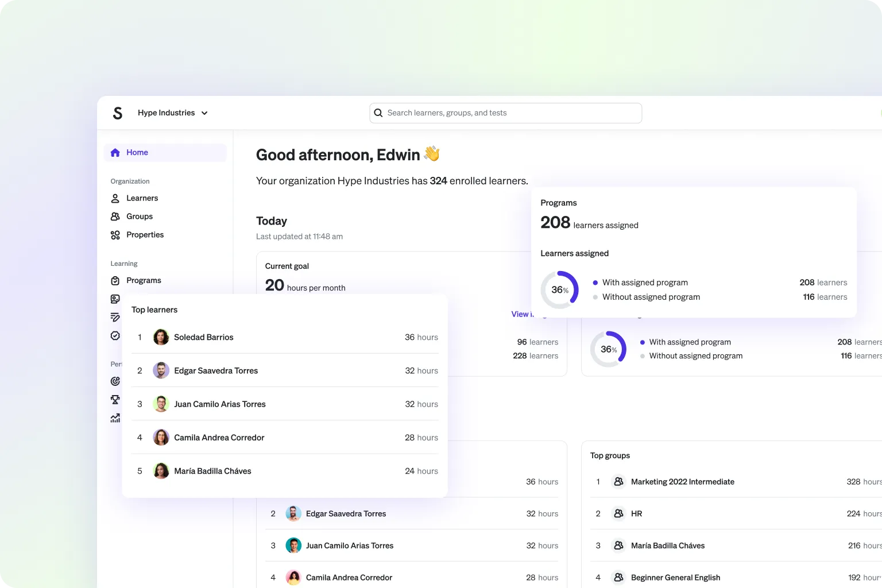The image size is (882, 588).
Task: Go to Home in the sidebar
Action: point(165,153)
